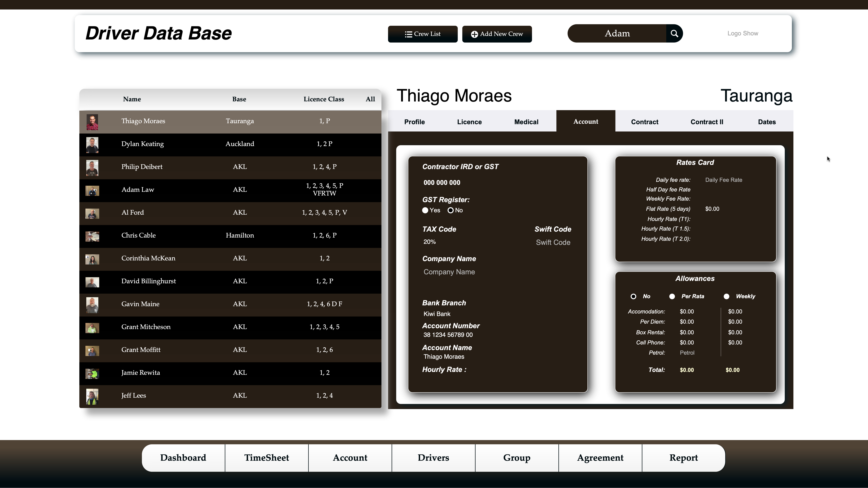Click the Company Name input field
868x488 pixels.
click(449, 272)
